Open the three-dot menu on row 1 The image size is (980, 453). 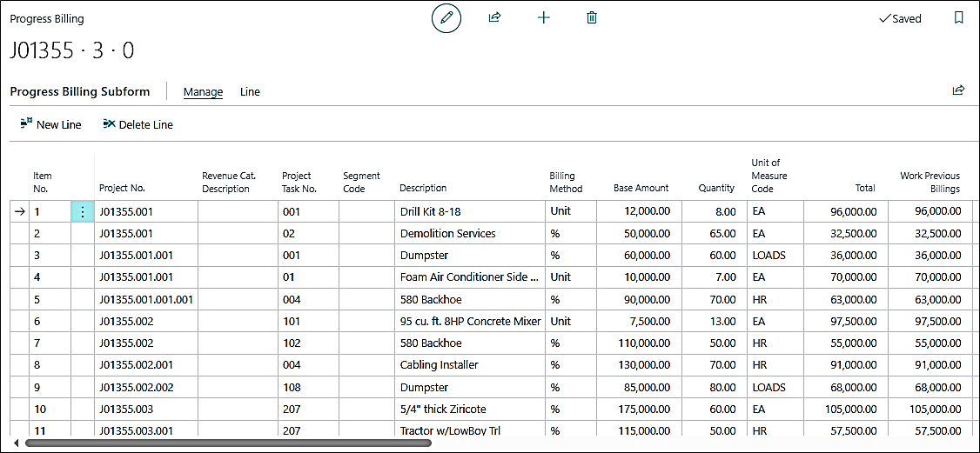(x=83, y=211)
